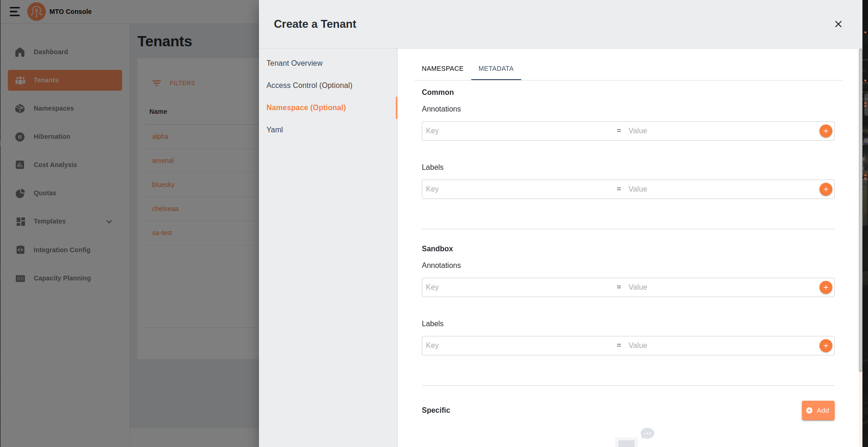Select the METADATA tab
This screenshot has height=447, width=868.
coord(496,68)
